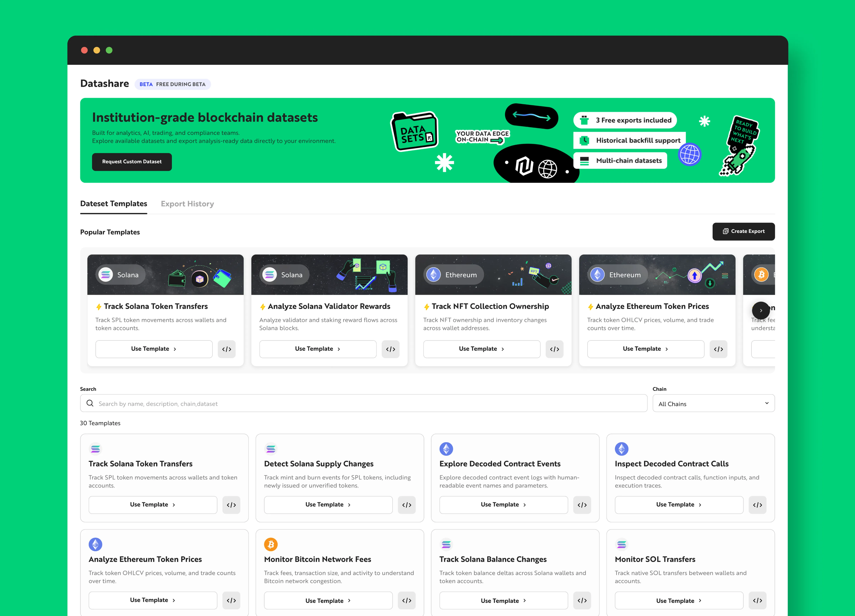Open code view for Analyze Solana Validator Rewards

tap(391, 349)
